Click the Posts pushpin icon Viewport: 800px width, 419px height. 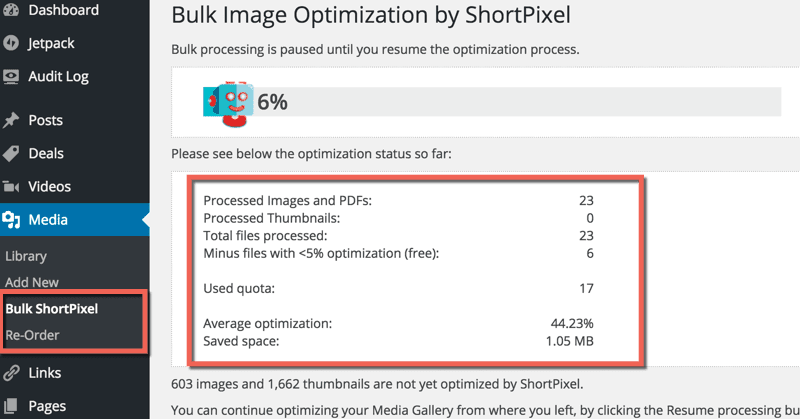click(x=11, y=120)
